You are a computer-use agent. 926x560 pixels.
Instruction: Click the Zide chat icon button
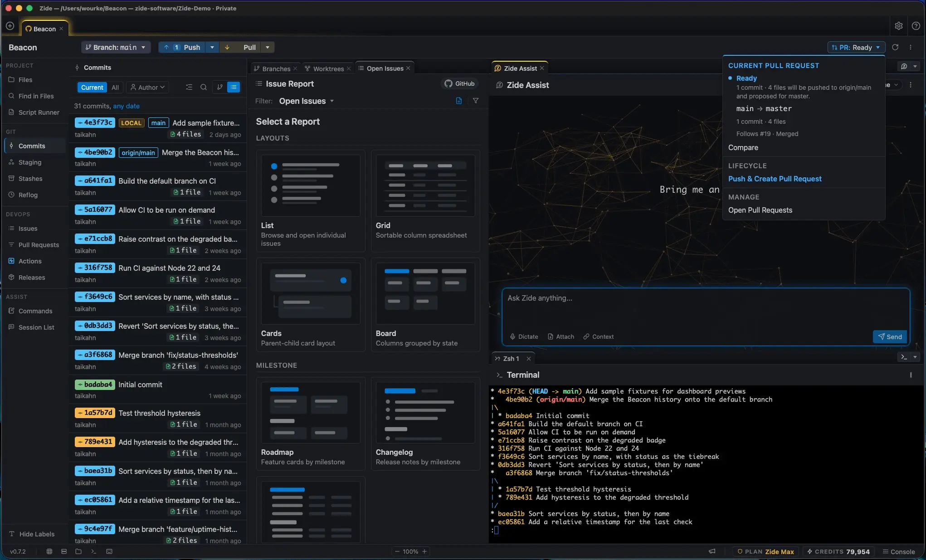pos(904,66)
